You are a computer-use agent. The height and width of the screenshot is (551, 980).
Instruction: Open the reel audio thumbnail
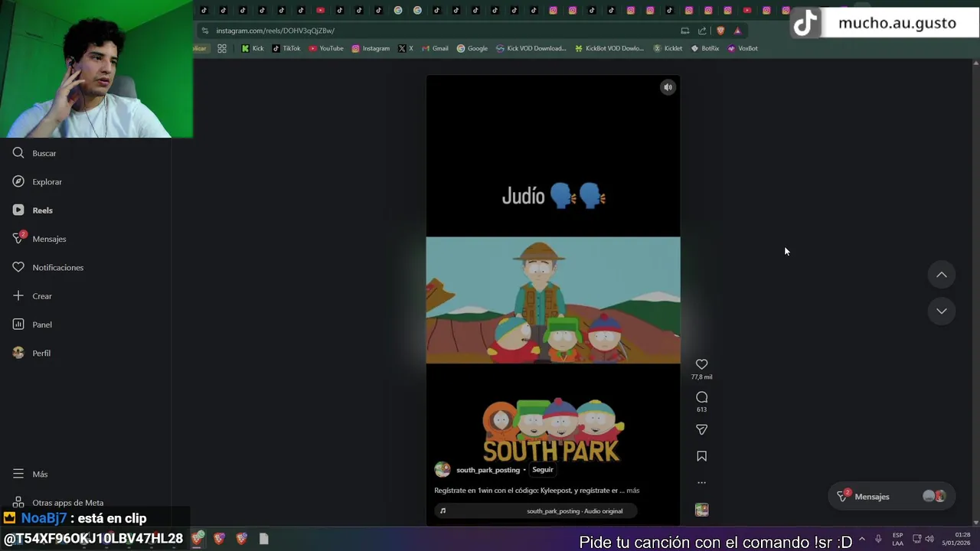coord(701,510)
